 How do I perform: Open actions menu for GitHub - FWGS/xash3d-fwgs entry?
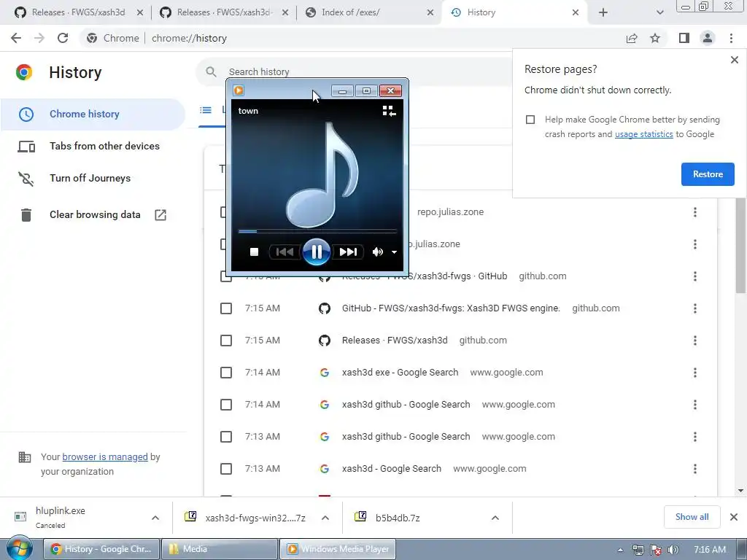point(695,308)
